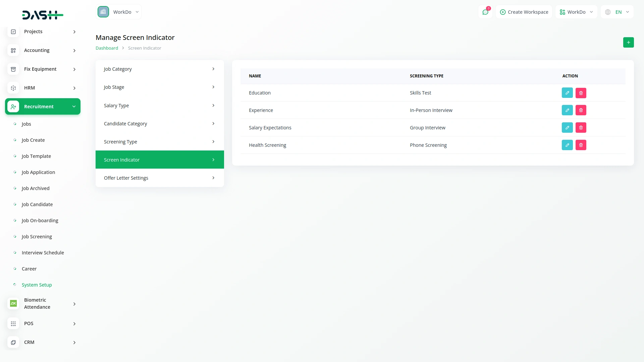Viewport: 644px width, 362px height.
Task: Click the In-Person Interview cell
Action: [x=431, y=110]
